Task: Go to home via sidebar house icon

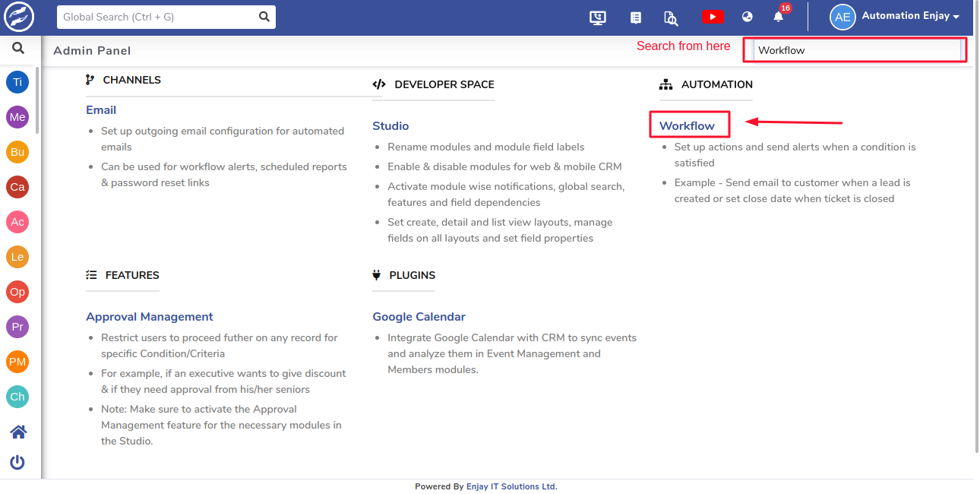Action: pos(18,432)
